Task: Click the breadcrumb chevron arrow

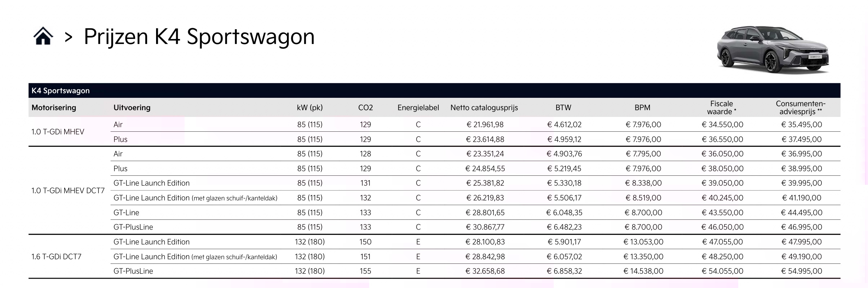Action: 68,37
